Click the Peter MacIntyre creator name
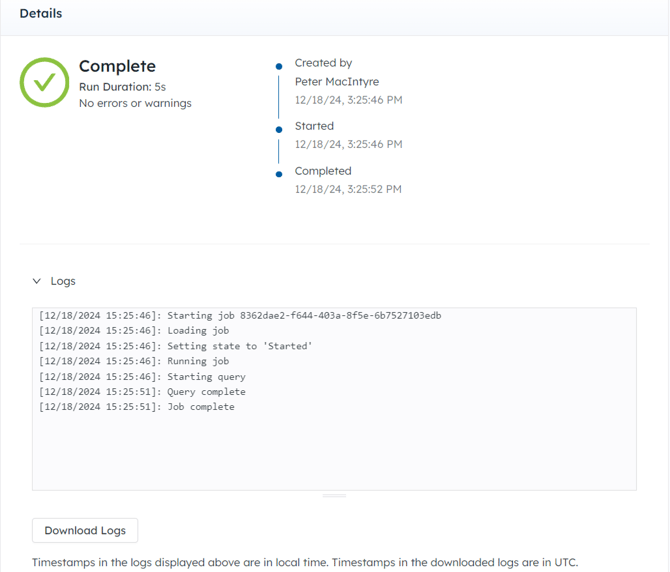This screenshot has height=572, width=670. (337, 82)
